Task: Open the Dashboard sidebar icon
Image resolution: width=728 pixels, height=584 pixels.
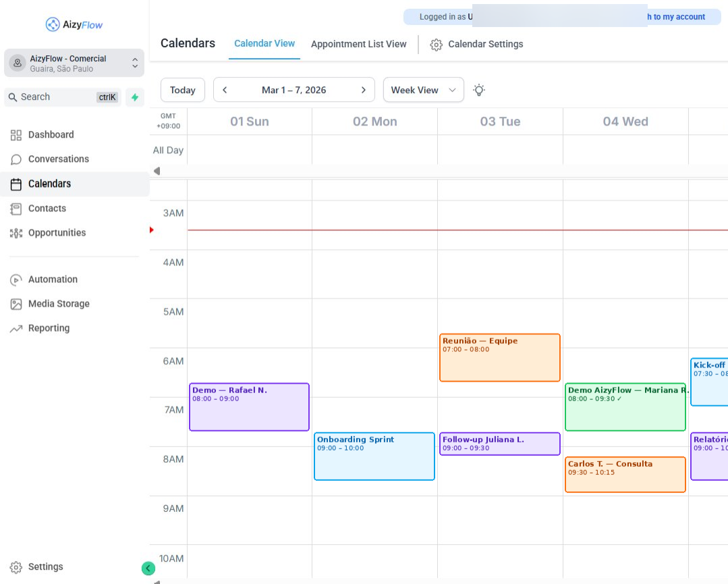Action: pos(15,134)
